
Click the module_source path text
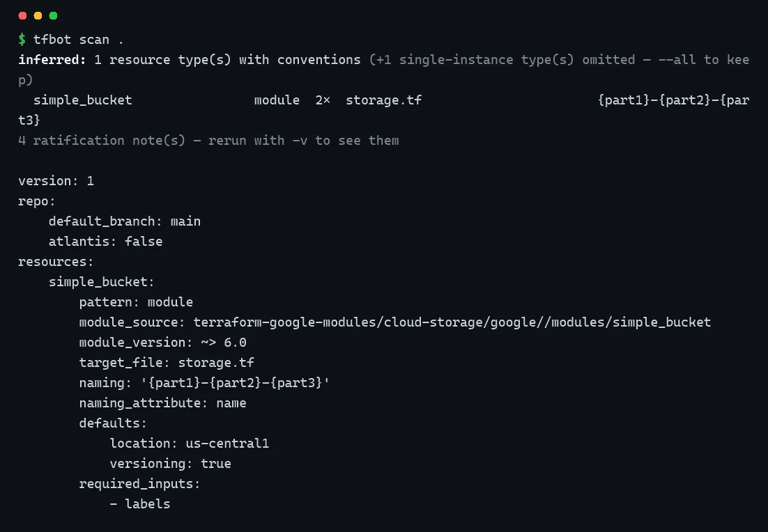pyautogui.click(x=452, y=322)
